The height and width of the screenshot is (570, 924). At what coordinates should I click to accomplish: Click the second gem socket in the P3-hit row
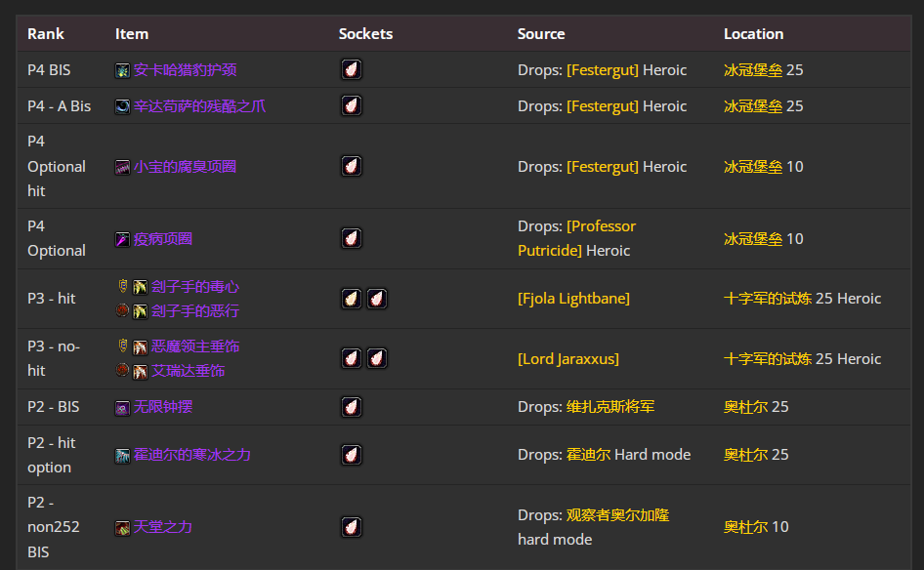click(376, 299)
